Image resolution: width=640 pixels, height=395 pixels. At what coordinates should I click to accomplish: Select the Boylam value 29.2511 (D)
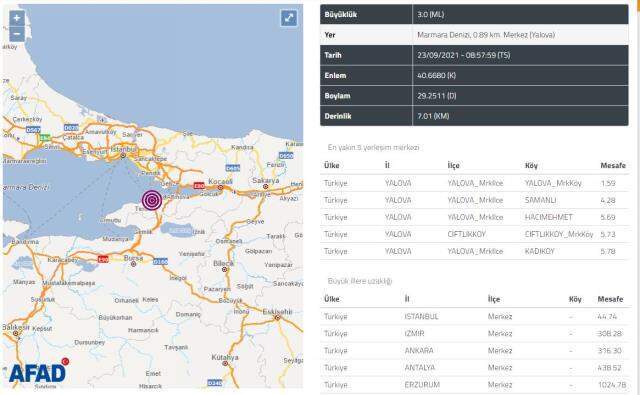coord(437,96)
